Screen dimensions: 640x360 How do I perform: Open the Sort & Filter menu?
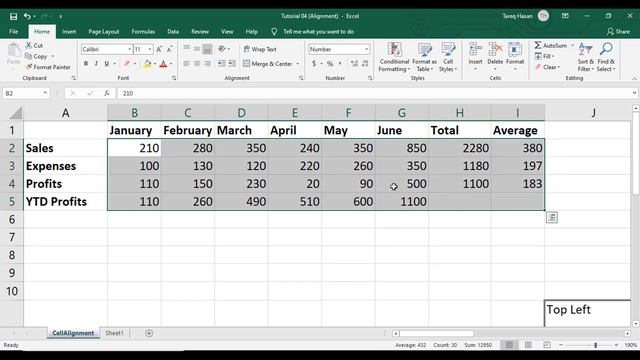click(586, 58)
